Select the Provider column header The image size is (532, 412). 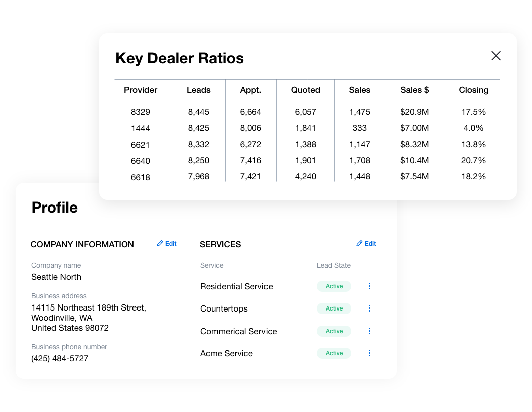click(141, 90)
